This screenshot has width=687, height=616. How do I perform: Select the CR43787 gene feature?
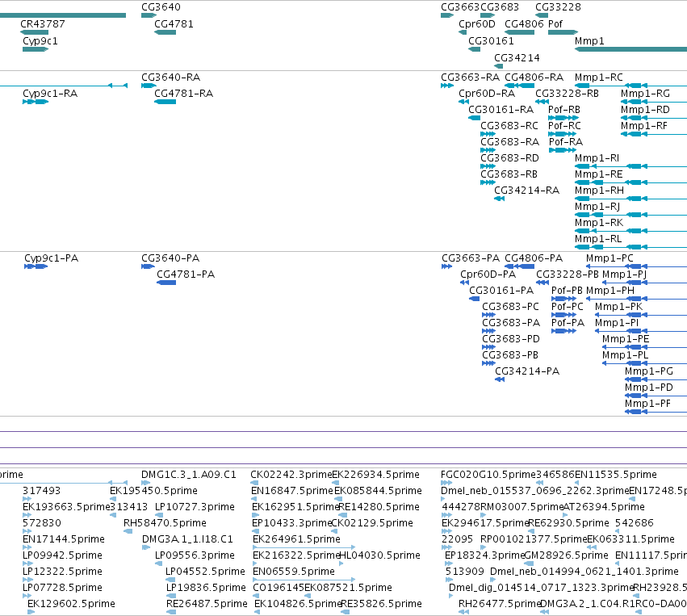click(34, 32)
